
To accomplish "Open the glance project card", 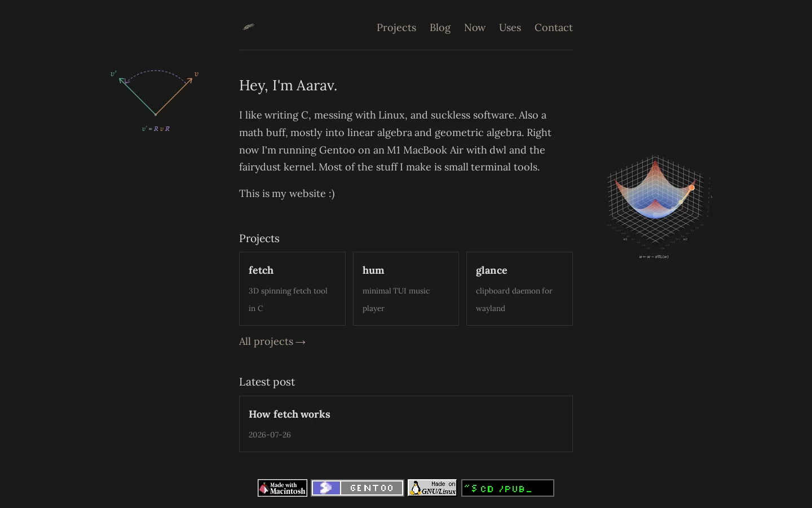I will click(x=519, y=288).
